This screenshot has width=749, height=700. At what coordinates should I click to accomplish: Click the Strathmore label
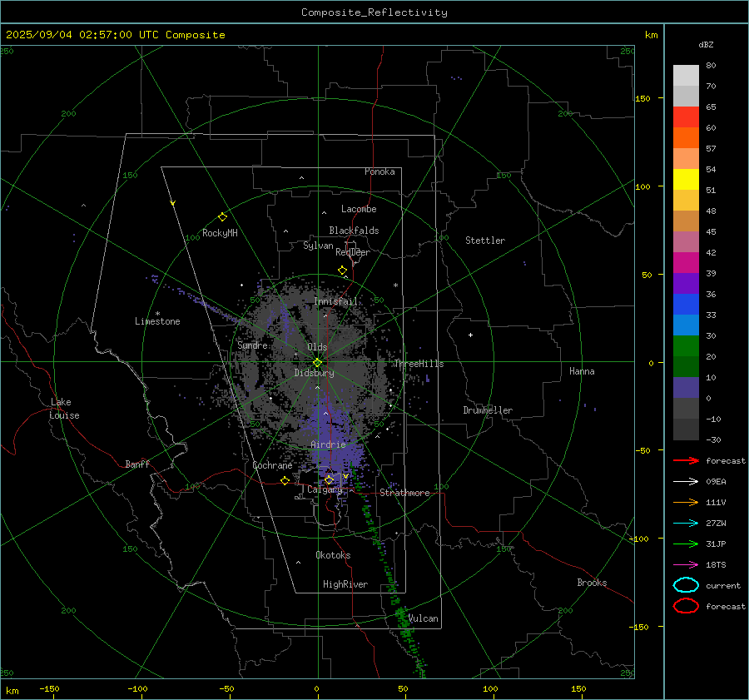pos(404,493)
